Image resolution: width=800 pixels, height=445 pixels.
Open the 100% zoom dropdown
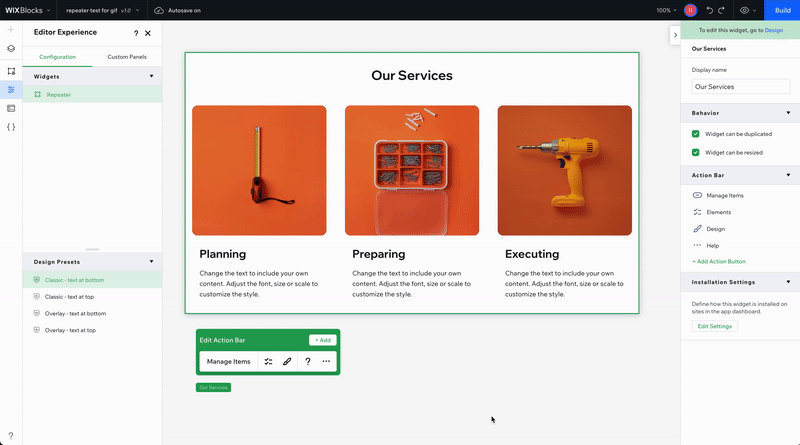pyautogui.click(x=666, y=10)
